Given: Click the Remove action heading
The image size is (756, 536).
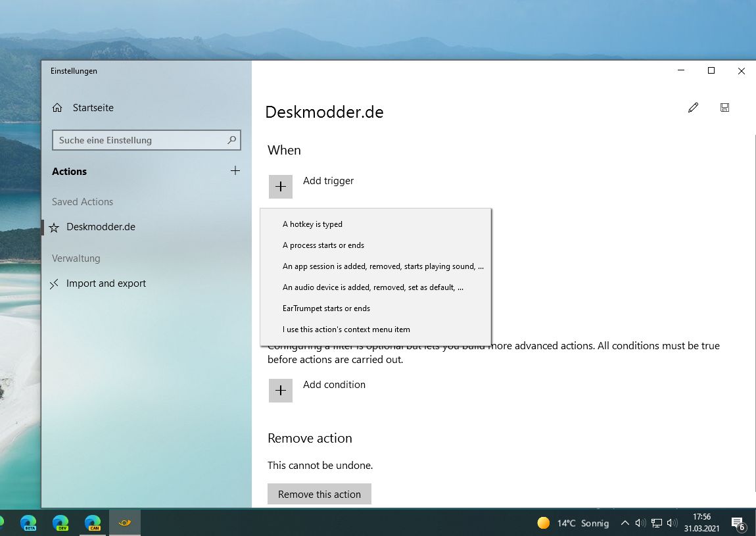Looking at the screenshot, I should coord(310,438).
